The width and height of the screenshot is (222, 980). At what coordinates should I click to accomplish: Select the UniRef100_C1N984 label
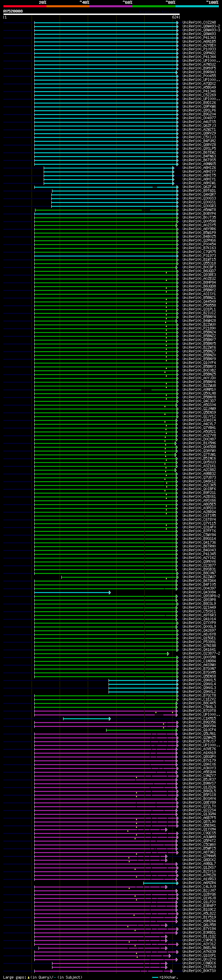[199, 661]
